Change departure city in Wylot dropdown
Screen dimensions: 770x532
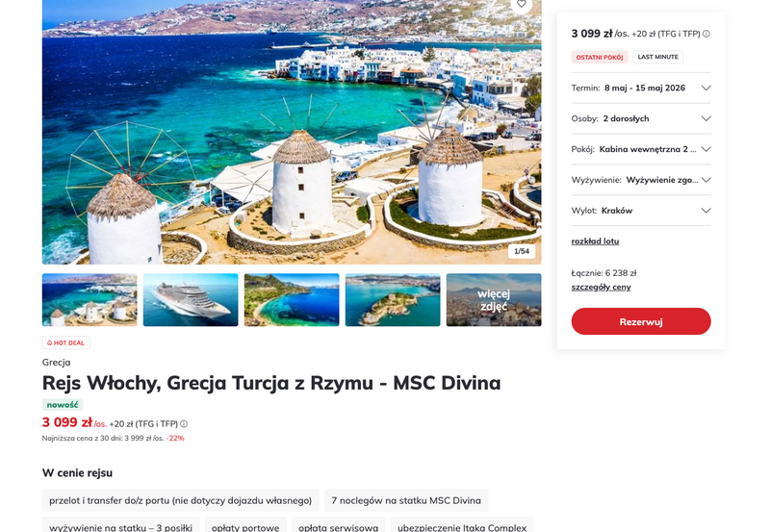tap(641, 211)
